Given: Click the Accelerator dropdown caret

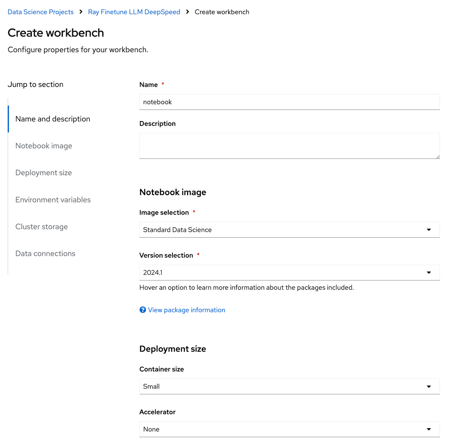Looking at the screenshot, I should [429, 429].
